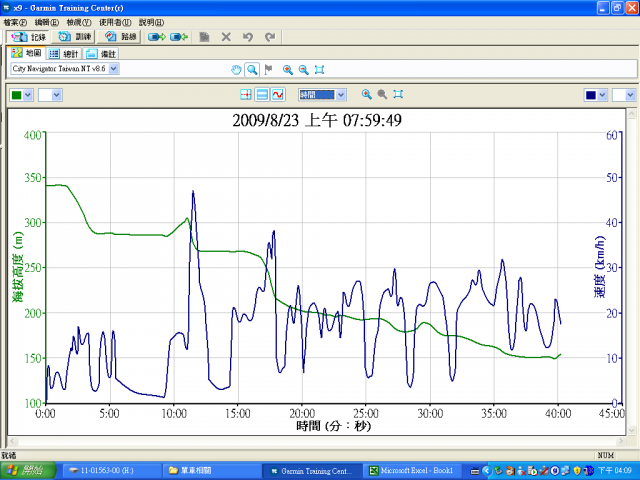
Task: Click graph fit-to-view icon
Action: (398, 95)
